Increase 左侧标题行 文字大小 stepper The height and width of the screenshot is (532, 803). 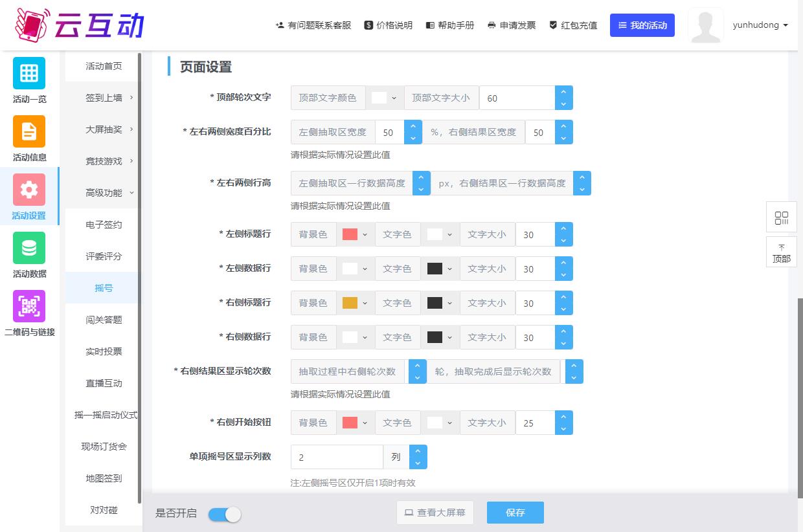pyautogui.click(x=563, y=228)
